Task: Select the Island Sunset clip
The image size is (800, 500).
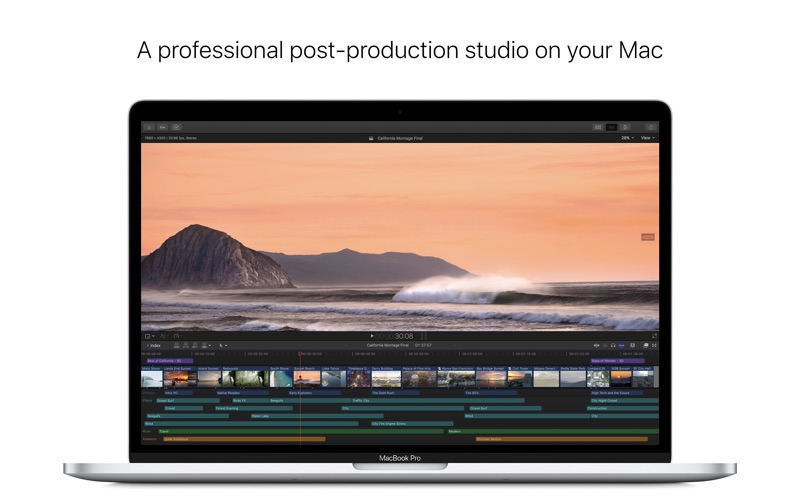Action: 210,377
